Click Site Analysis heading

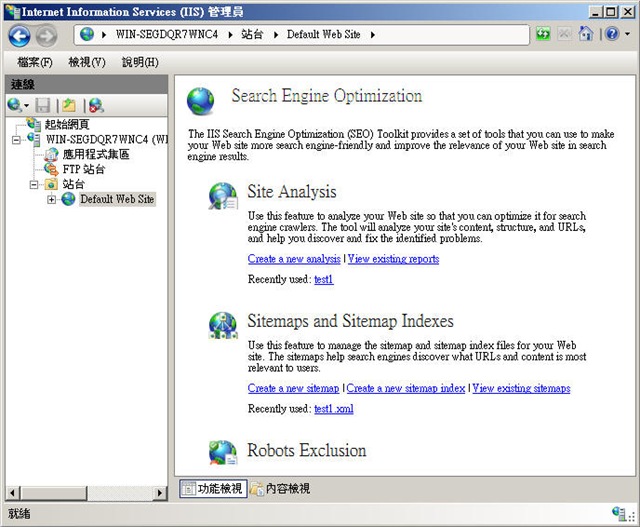pyautogui.click(x=292, y=191)
